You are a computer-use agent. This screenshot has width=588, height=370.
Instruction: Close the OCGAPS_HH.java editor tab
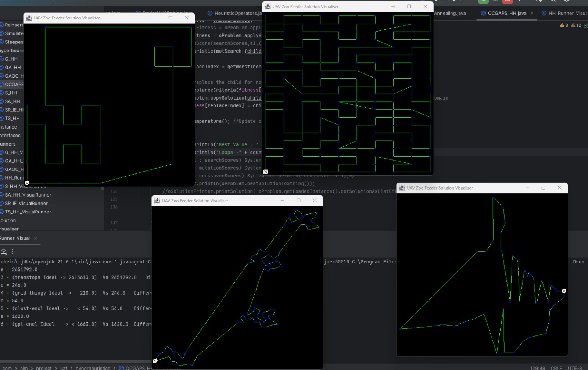click(x=531, y=13)
